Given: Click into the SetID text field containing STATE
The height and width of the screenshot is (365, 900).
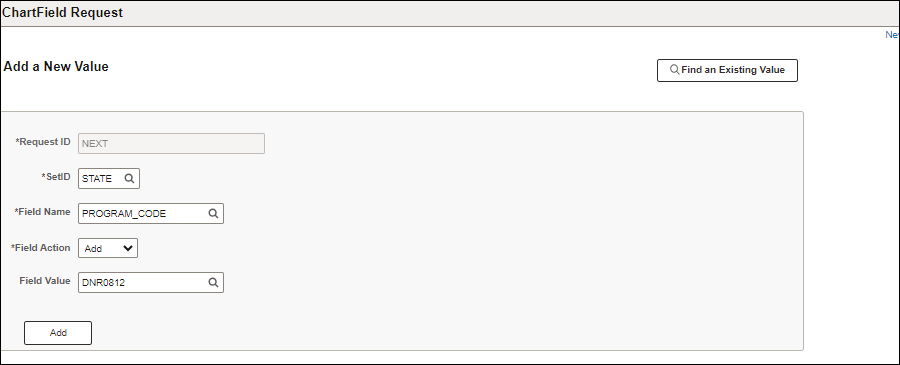Looking at the screenshot, I should (101, 178).
